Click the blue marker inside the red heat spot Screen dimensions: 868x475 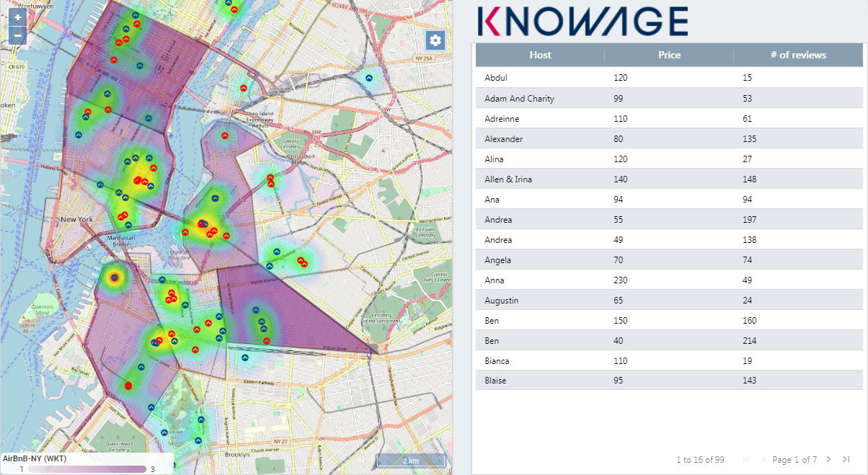114,277
